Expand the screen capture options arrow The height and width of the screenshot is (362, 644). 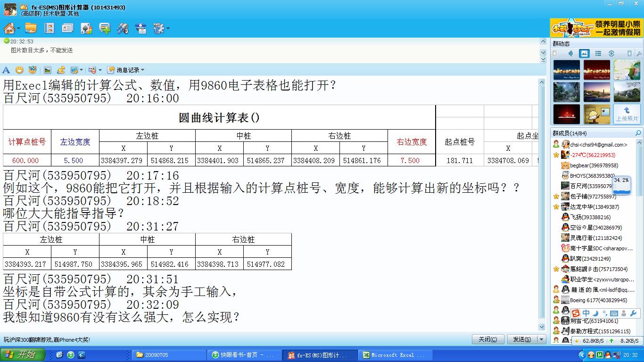point(81,70)
